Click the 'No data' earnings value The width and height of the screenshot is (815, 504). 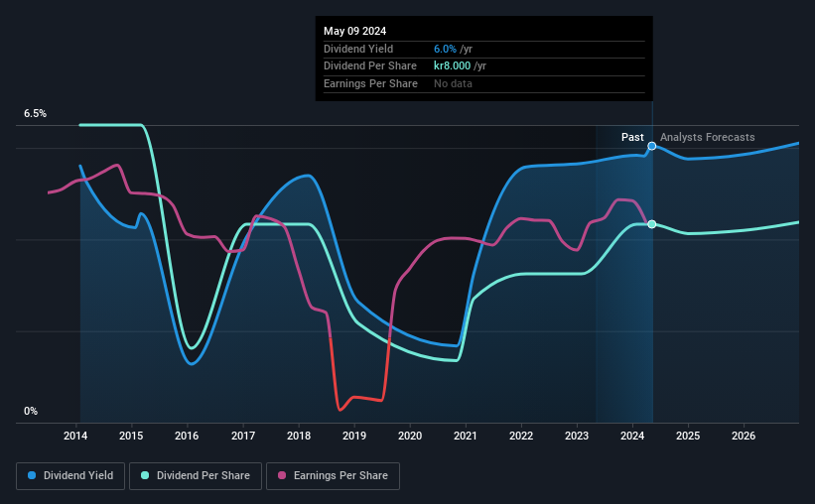(454, 83)
